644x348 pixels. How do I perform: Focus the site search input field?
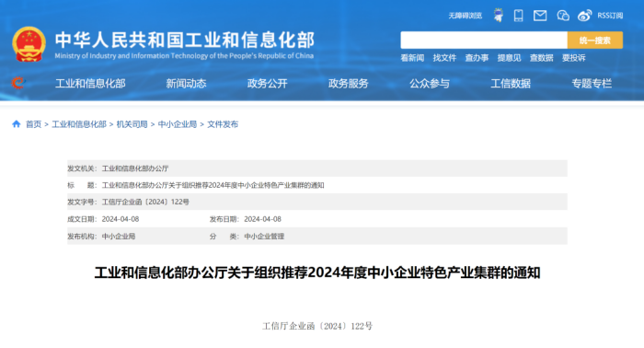point(484,41)
